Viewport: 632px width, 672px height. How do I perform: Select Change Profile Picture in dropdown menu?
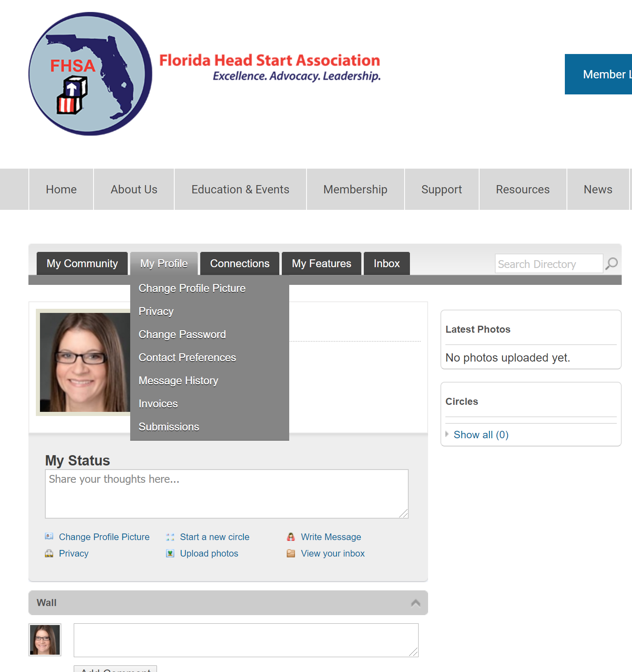pyautogui.click(x=209, y=288)
